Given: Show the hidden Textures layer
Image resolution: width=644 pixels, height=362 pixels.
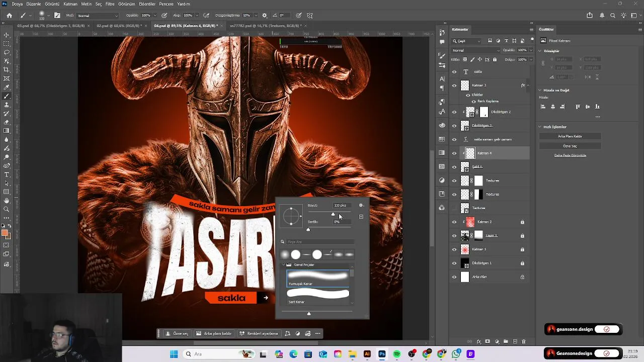Looking at the screenshot, I should tap(454, 208).
